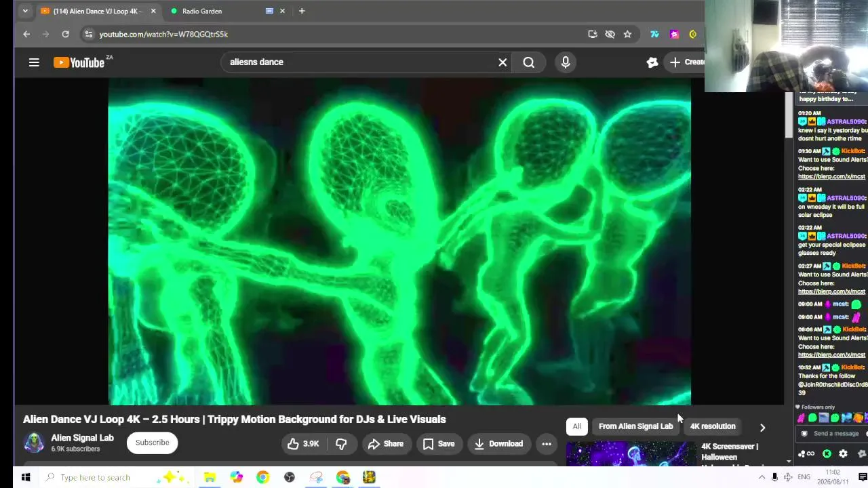This screenshot has height=488, width=868.
Task: Click the Alien Signal Lab channel avatar
Action: [x=34, y=443]
